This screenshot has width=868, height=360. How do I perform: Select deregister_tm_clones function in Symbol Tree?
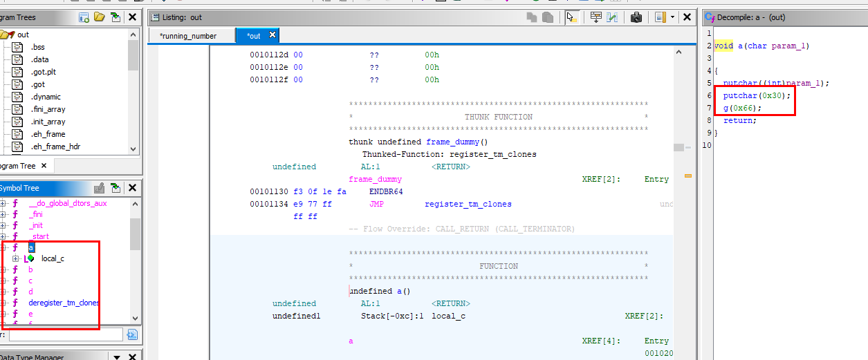pos(64,303)
